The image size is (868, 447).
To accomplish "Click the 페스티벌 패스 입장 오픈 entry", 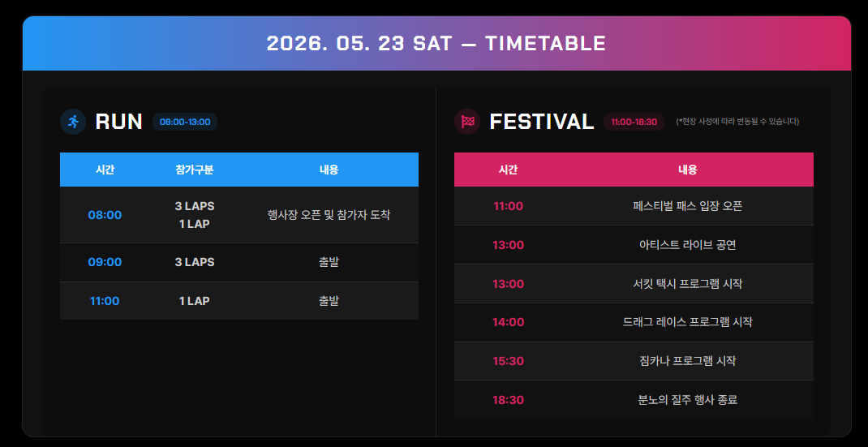I will (x=688, y=206).
